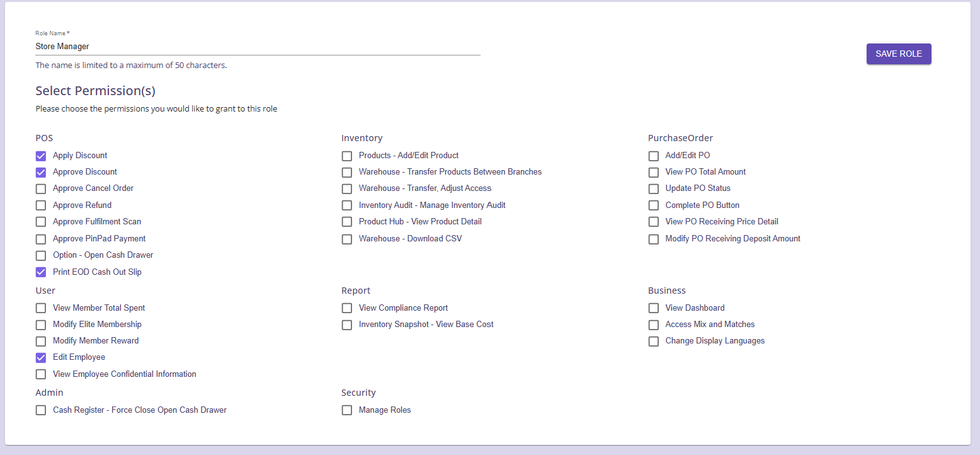Enable View Compliance Report permission

tap(347, 308)
